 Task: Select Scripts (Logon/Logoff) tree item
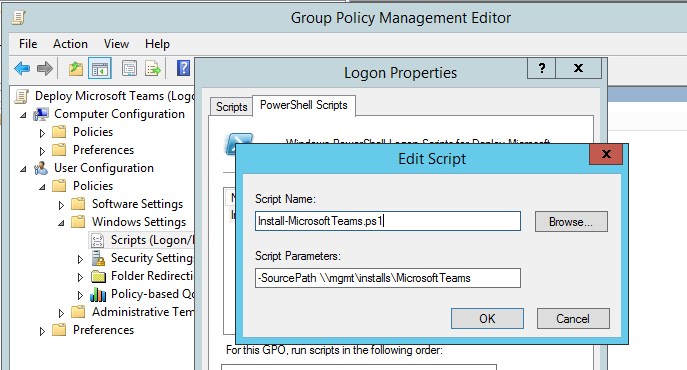[x=152, y=240]
